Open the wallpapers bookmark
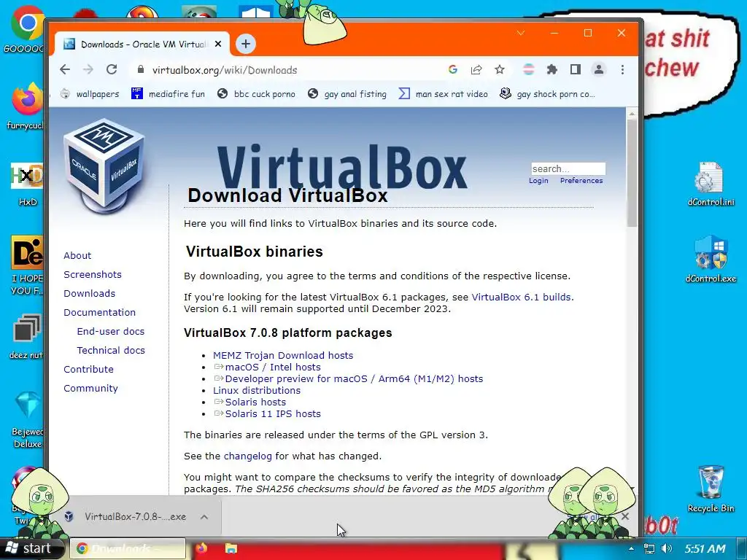This screenshot has width=747, height=560. pos(90,94)
